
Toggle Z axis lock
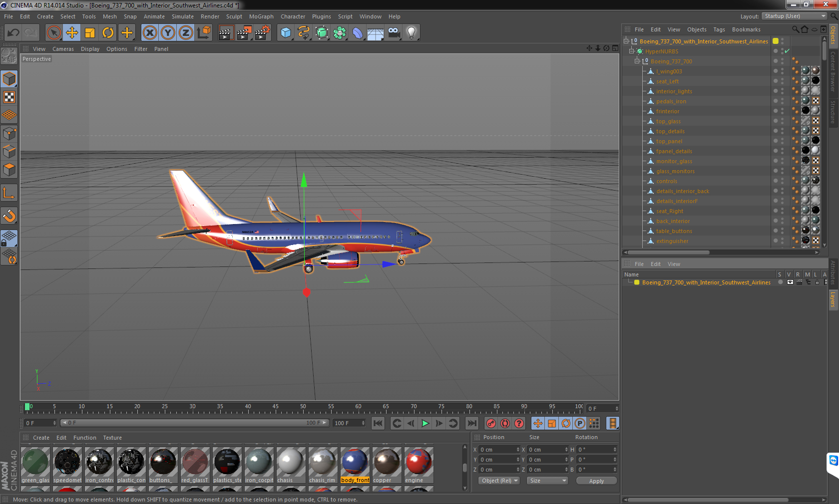[x=186, y=33]
